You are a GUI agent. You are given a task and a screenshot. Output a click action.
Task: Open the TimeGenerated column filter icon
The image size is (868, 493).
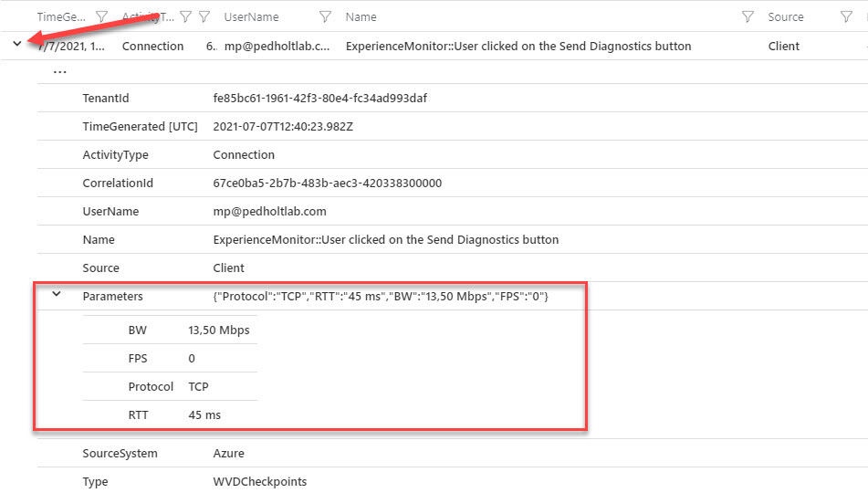point(102,16)
